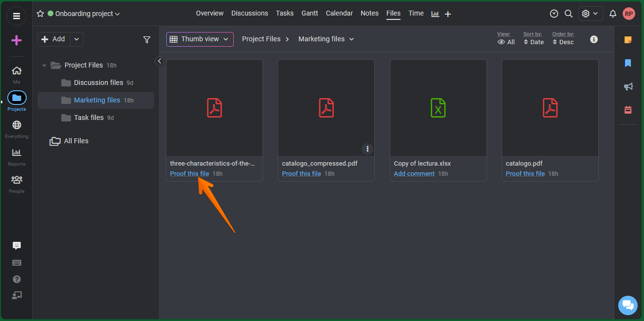This screenshot has width=644, height=321.
Task: Toggle the Desc order direction
Action: point(563,42)
